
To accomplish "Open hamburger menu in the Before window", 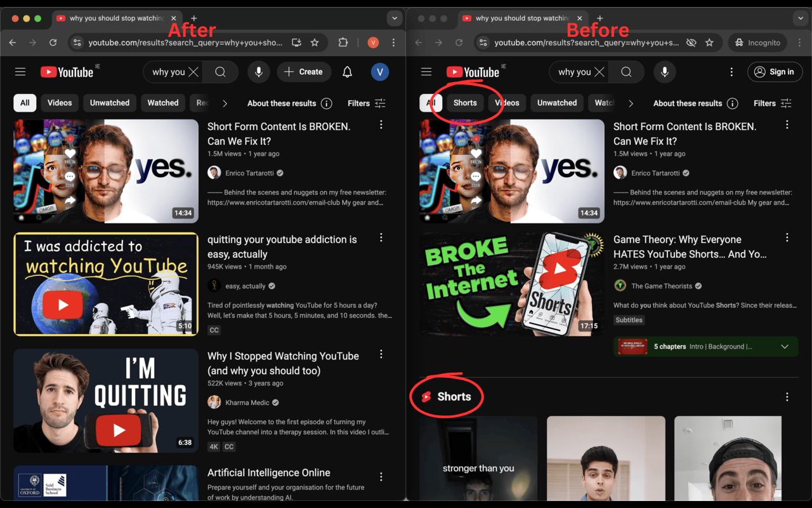I will coord(426,72).
